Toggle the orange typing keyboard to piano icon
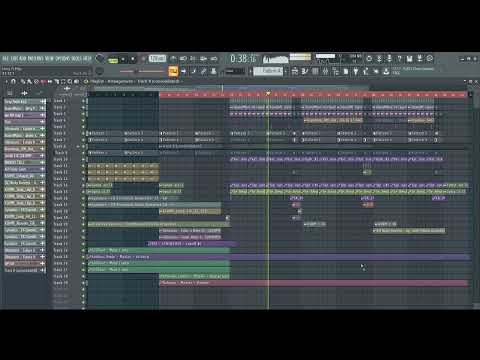This screenshot has width=480, height=360. (173, 71)
